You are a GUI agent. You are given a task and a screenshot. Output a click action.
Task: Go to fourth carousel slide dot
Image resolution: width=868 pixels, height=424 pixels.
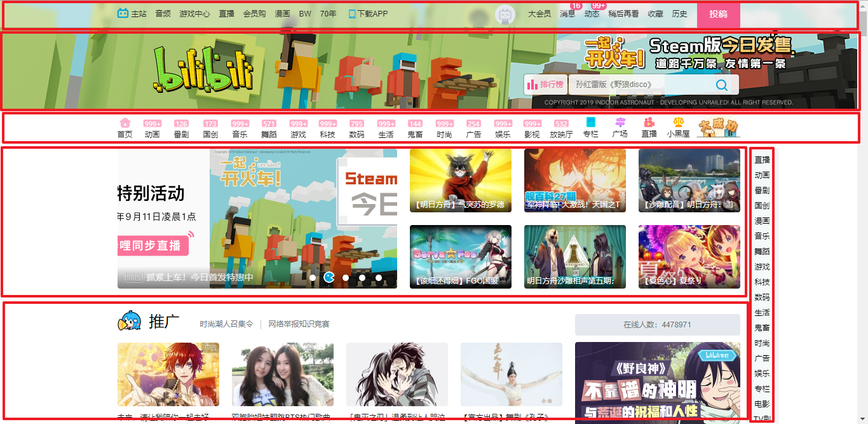click(362, 278)
